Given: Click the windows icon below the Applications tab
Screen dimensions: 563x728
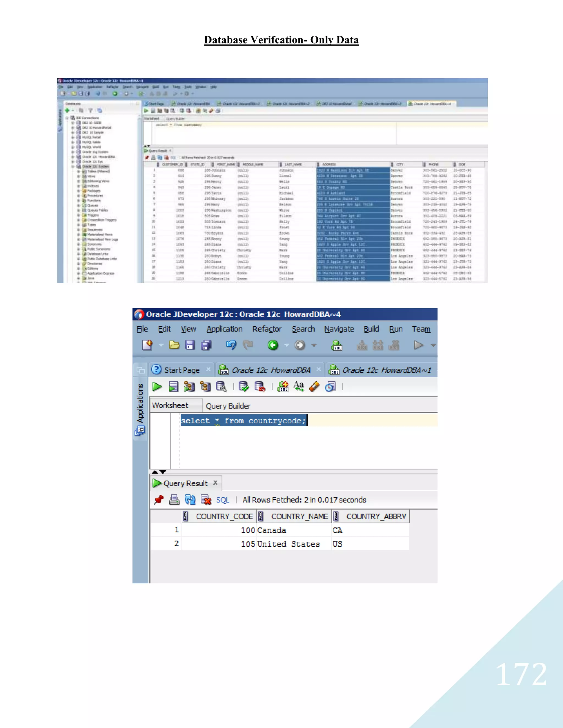Looking at the screenshot, I should tap(140, 431).
